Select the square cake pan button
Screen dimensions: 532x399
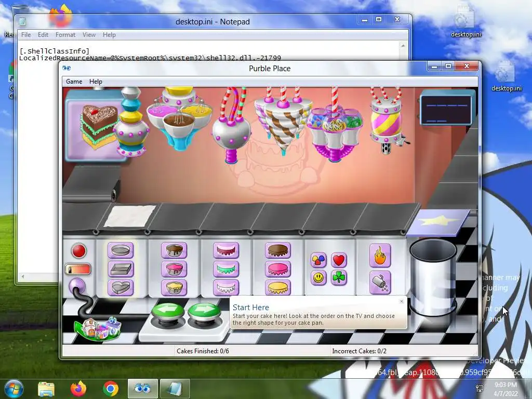(121, 269)
